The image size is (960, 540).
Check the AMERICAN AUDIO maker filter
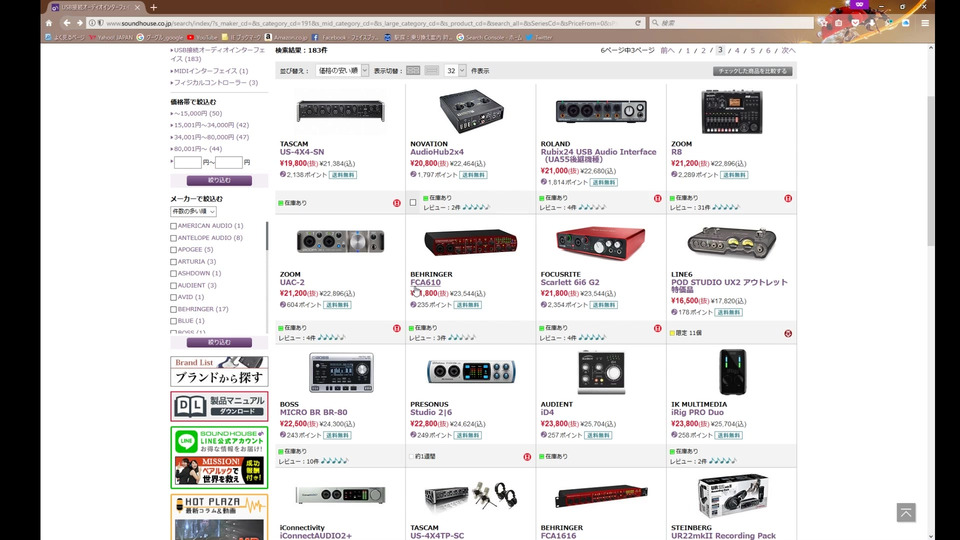click(173, 226)
